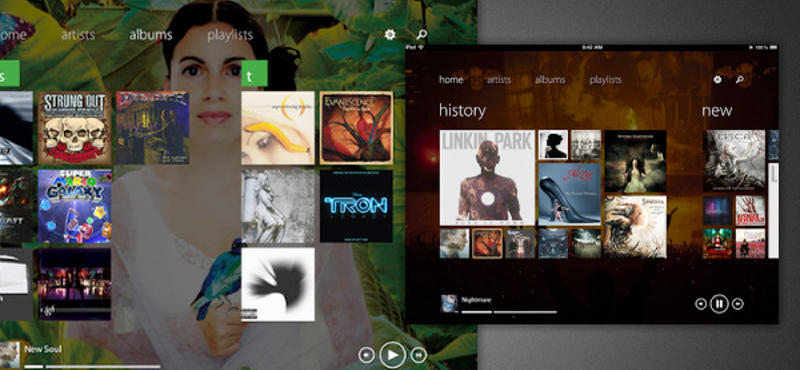Select albums tab in iPad window

tap(550, 80)
